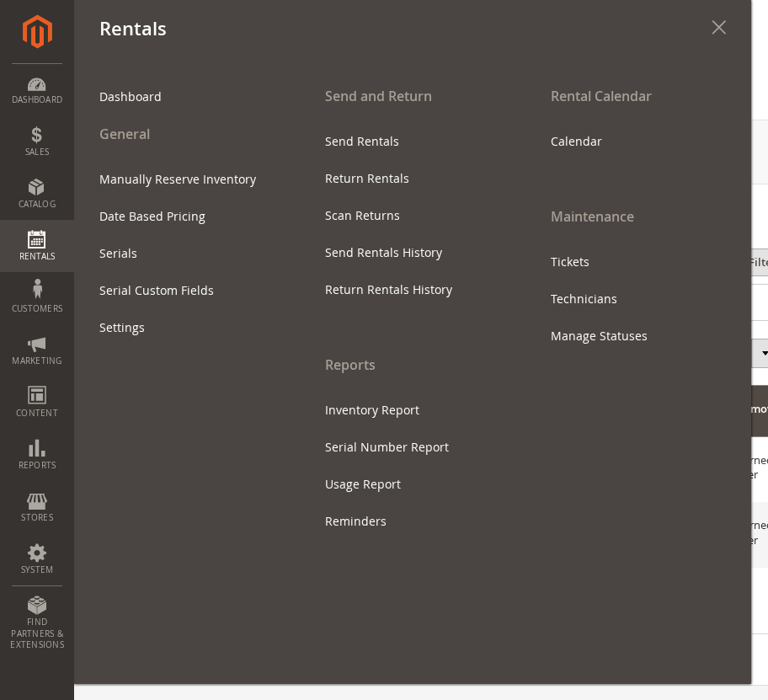This screenshot has width=768, height=700.
Task: Open Manually Reserve Inventory
Action: click(x=178, y=179)
